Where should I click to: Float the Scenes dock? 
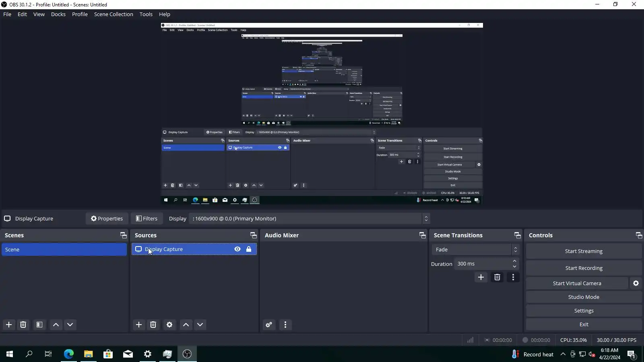point(123,235)
